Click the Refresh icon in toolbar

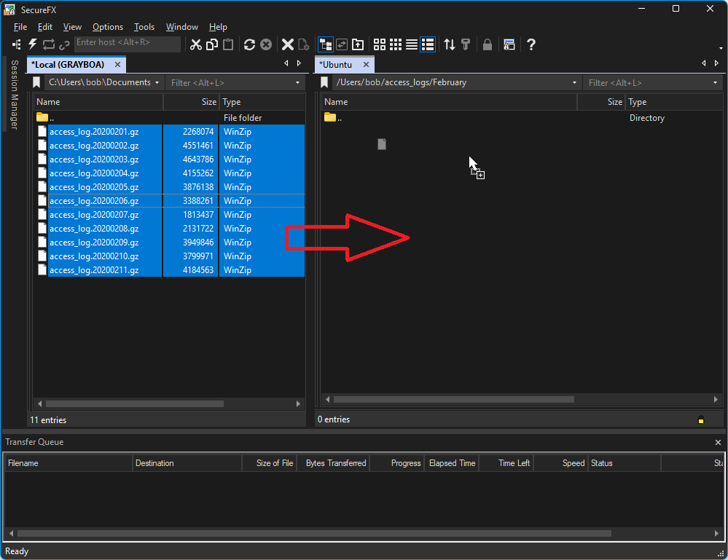pyautogui.click(x=249, y=44)
